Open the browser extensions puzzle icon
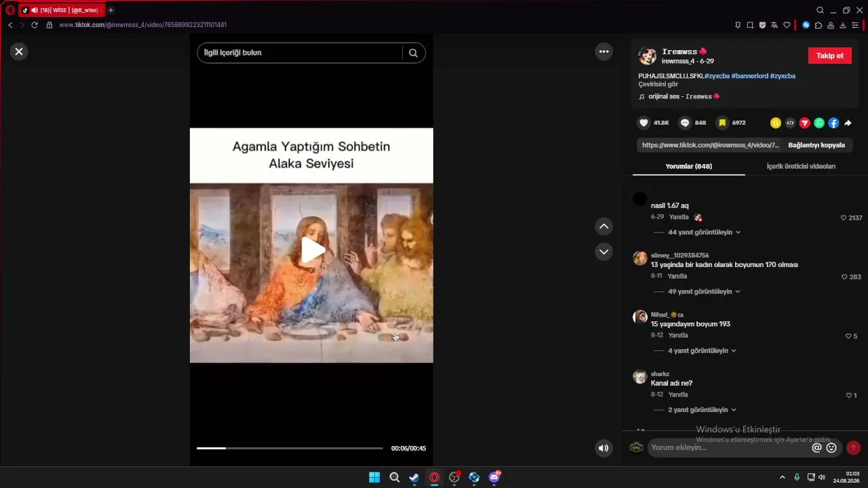This screenshot has height=488, width=868. click(818, 25)
